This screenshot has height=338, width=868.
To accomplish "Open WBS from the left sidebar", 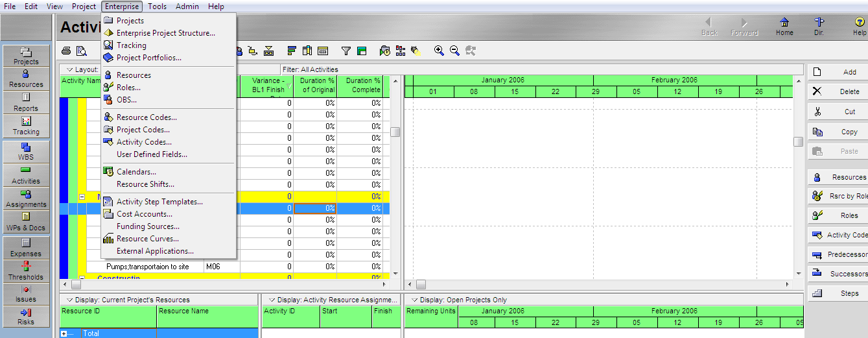I will click(26, 152).
